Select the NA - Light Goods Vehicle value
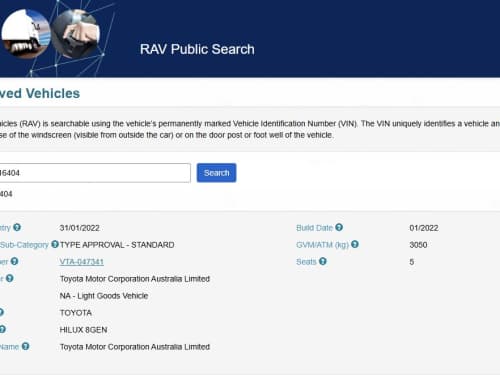 coord(104,296)
